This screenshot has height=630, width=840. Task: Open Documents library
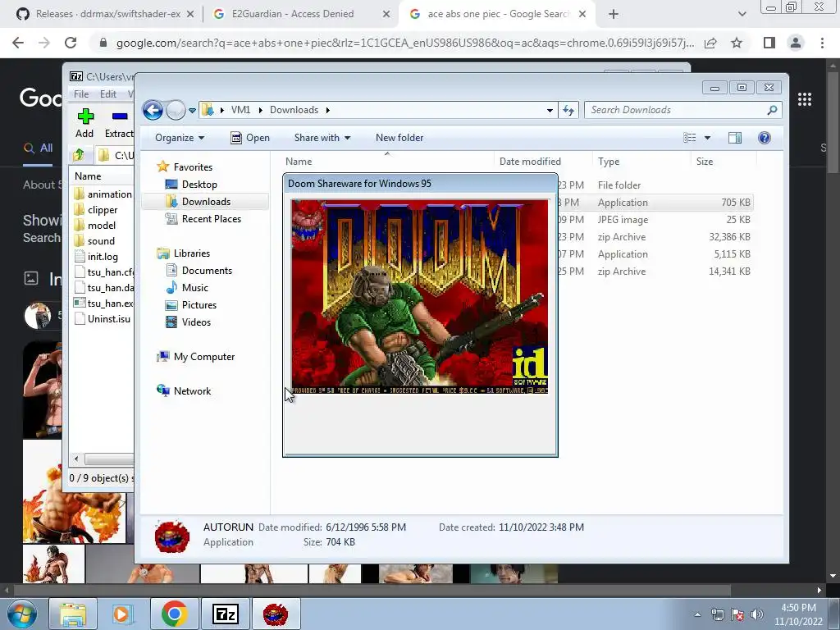199,271
